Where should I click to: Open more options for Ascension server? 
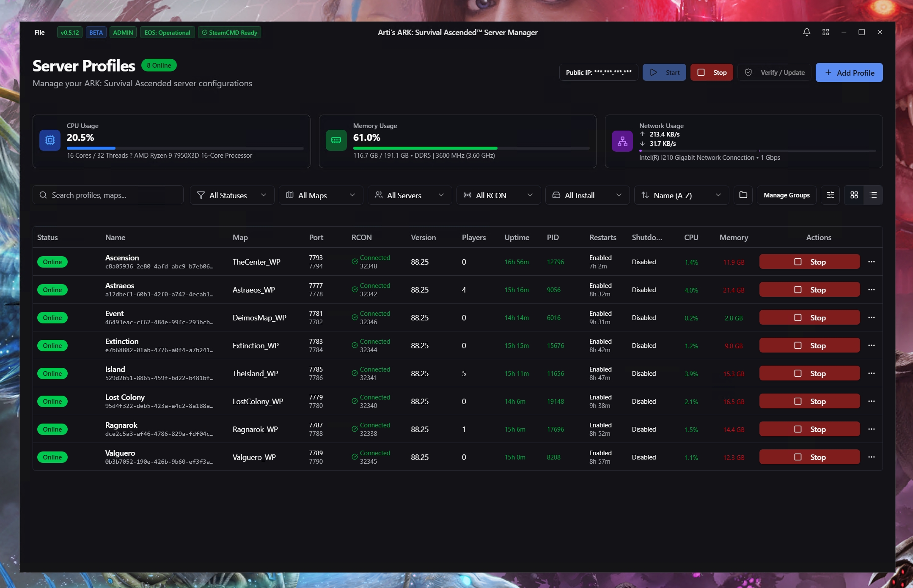[871, 262]
